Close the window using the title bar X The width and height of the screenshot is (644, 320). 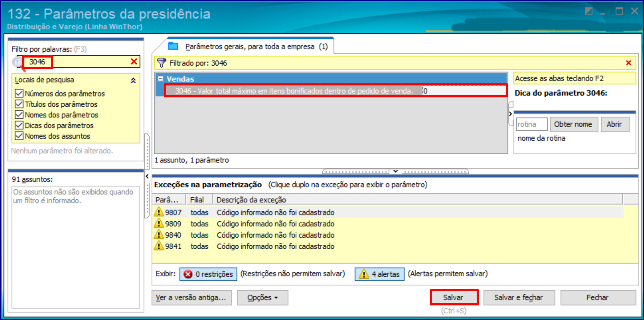pos(634,12)
